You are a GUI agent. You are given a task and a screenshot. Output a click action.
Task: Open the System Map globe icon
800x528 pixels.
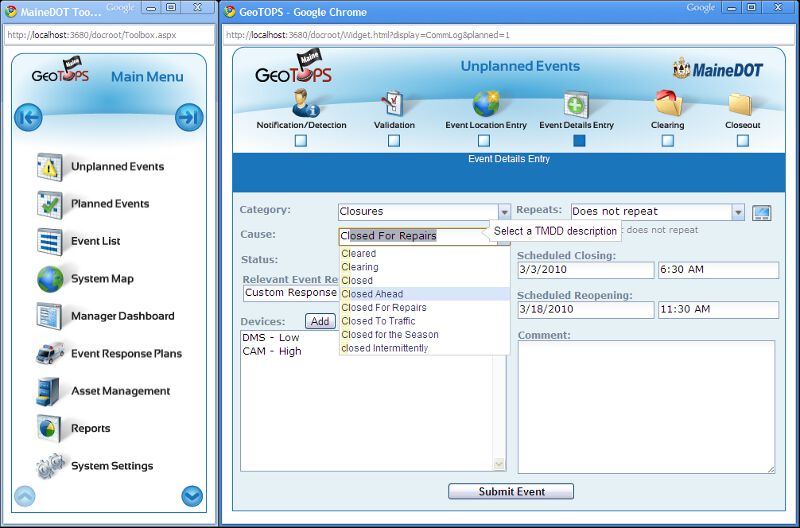pos(49,279)
